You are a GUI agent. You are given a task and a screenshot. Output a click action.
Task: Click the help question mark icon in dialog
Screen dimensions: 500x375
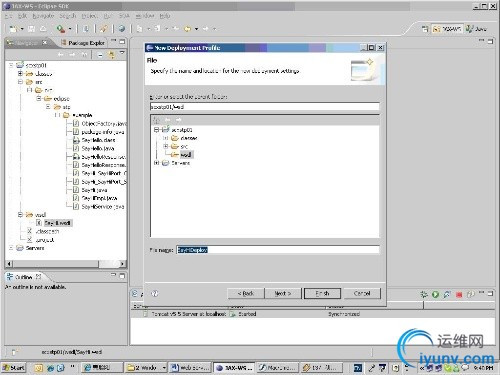tap(155, 293)
